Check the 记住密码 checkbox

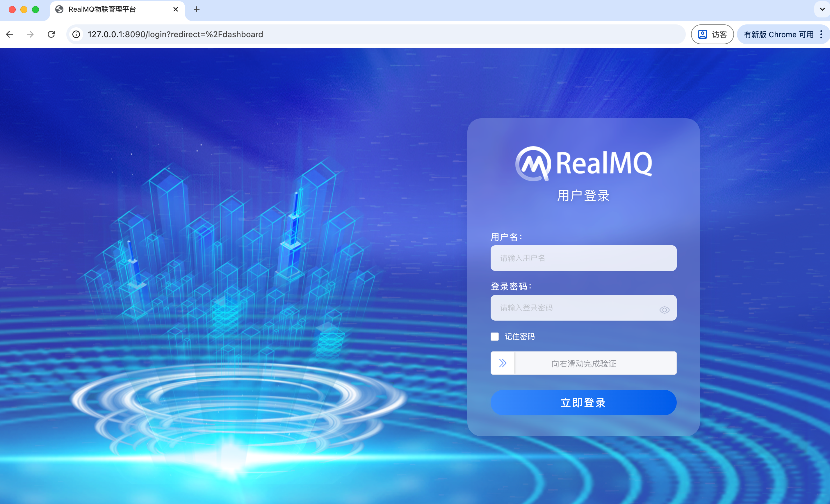click(x=494, y=337)
